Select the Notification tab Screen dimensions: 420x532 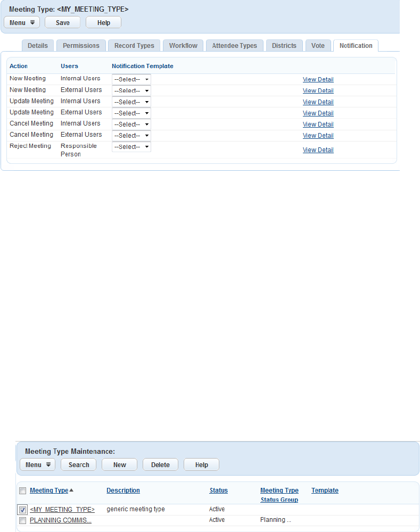point(356,45)
